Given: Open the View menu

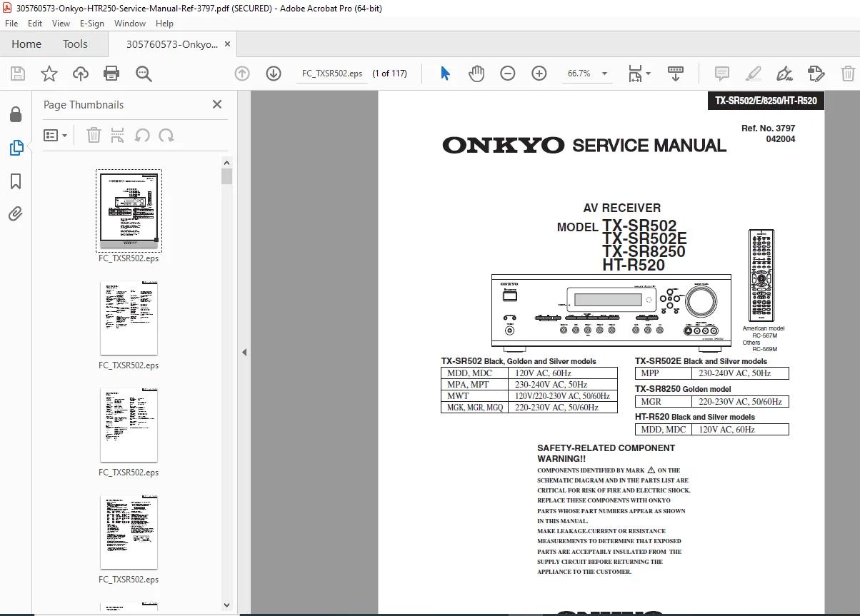Looking at the screenshot, I should pyautogui.click(x=61, y=24).
